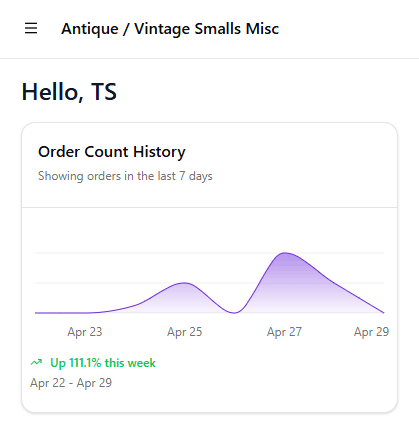
Task: Click the Order Count History card title
Action: click(112, 152)
